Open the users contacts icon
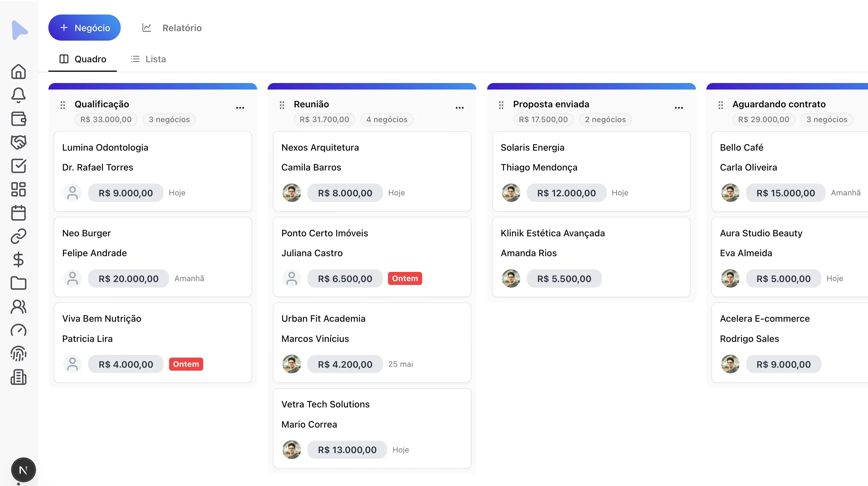This screenshot has height=486, width=868. (x=18, y=307)
